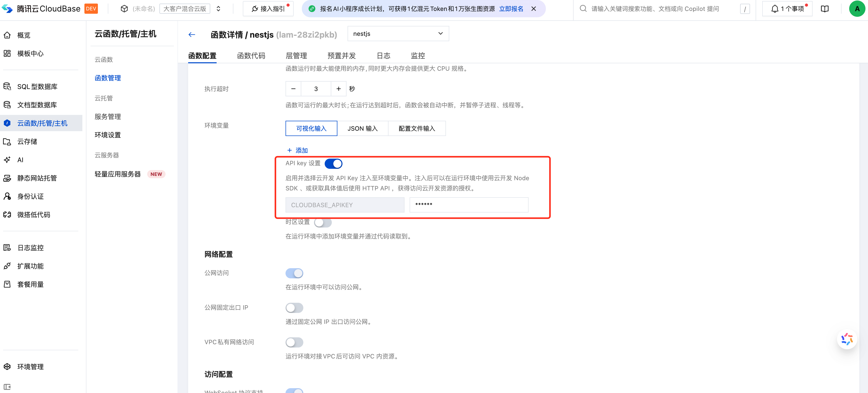Turn off the API key 设置 switch

coord(333,164)
